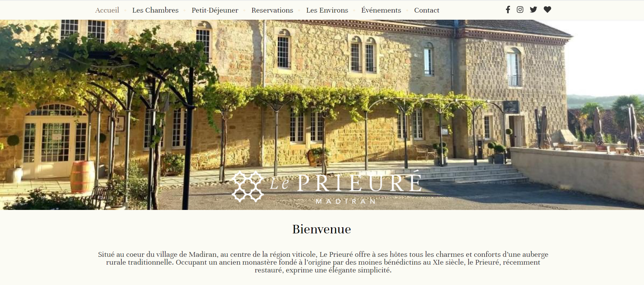Visit the Les Environs section
644x285 pixels.
(x=327, y=10)
